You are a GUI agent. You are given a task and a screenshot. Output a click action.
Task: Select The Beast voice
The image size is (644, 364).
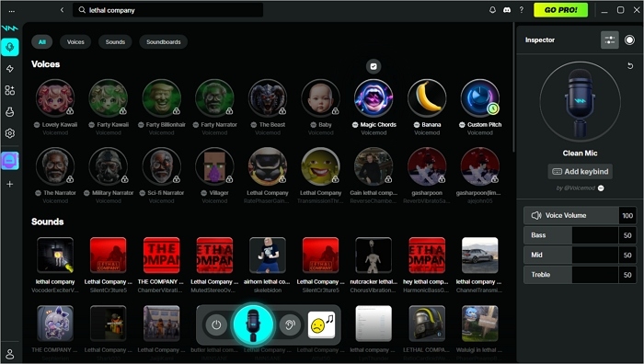pyautogui.click(x=268, y=98)
